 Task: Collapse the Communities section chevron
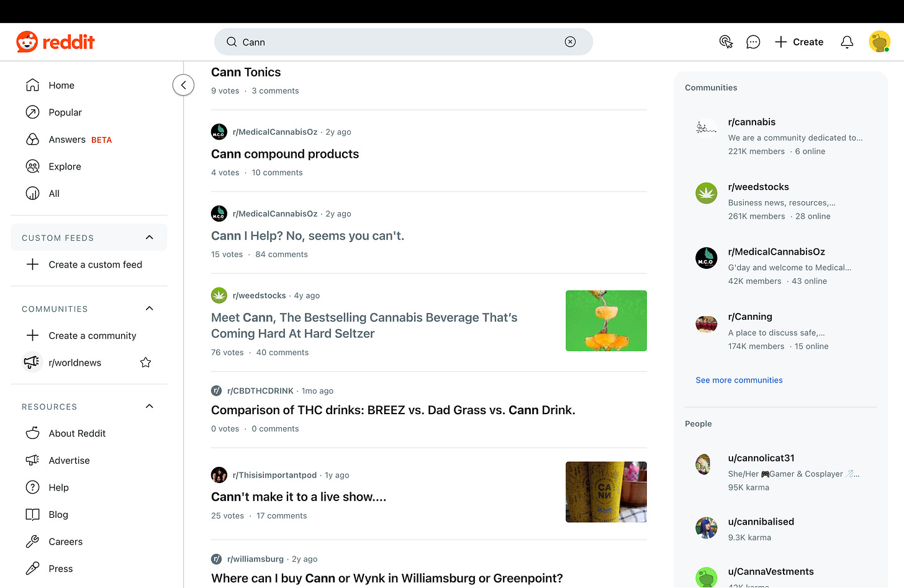tap(149, 309)
